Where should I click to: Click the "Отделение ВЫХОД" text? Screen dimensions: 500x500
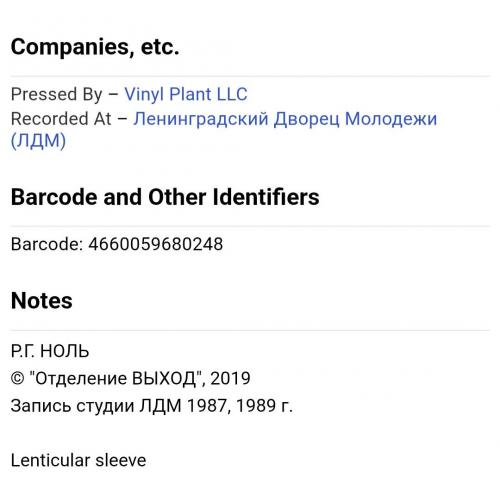click(116, 378)
